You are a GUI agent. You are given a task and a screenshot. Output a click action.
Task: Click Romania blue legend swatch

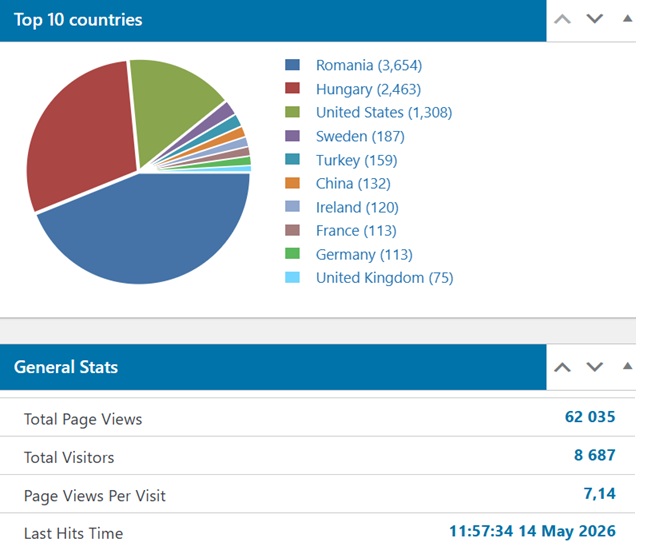click(293, 65)
